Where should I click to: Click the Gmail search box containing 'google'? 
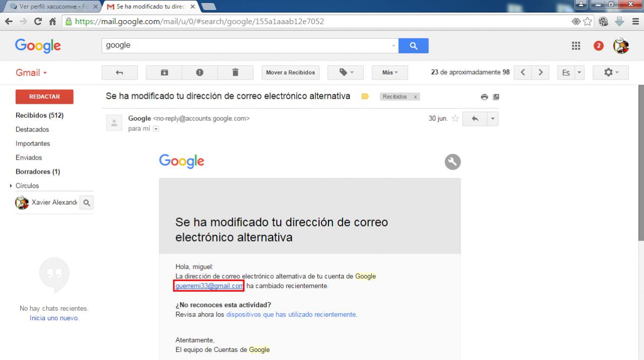point(247,46)
